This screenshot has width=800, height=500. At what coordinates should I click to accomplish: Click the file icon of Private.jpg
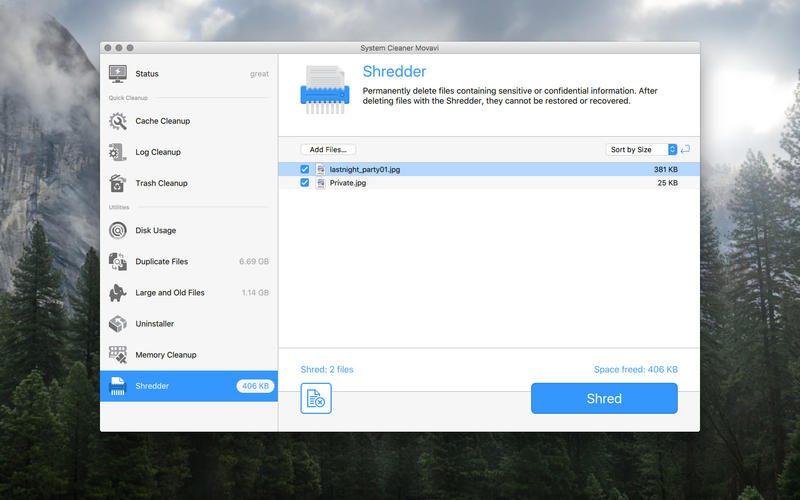320,183
